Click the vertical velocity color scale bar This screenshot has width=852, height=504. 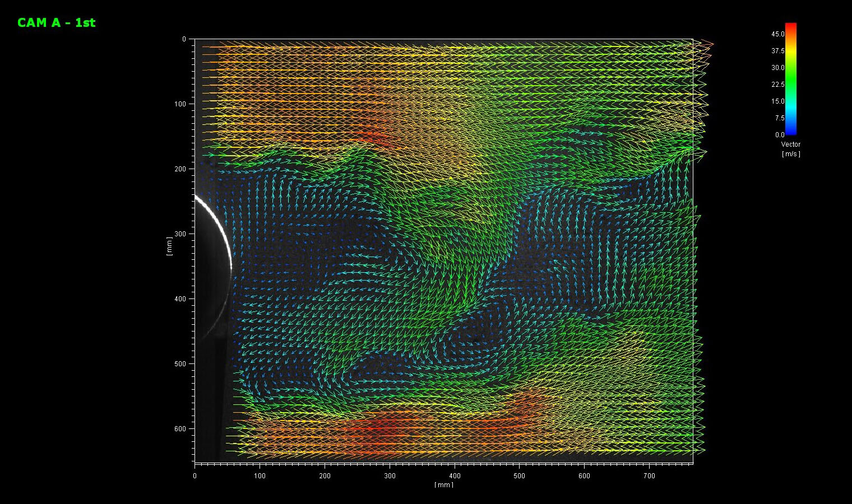(791, 78)
